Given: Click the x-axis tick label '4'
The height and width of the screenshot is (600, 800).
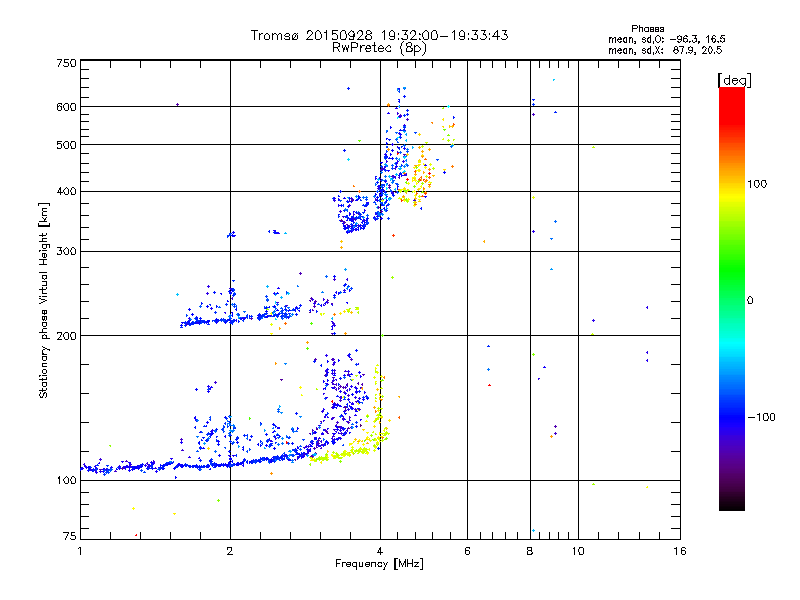Looking at the screenshot, I should pyautogui.click(x=380, y=551).
